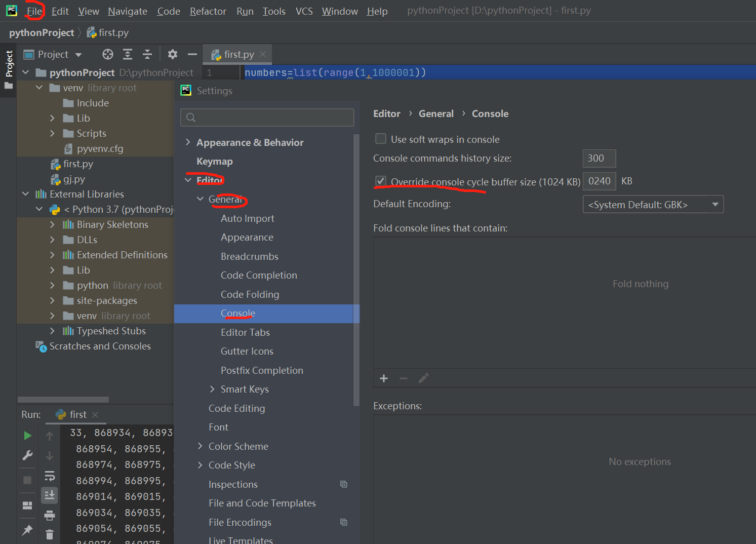Viewport: 756px width, 544px height.
Task: Toggle scroll-to-end icon in Run panel
Action: point(50,495)
